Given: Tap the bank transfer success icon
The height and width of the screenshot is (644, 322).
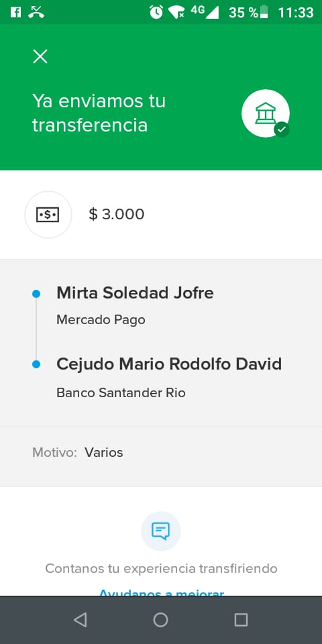Looking at the screenshot, I should (x=266, y=113).
